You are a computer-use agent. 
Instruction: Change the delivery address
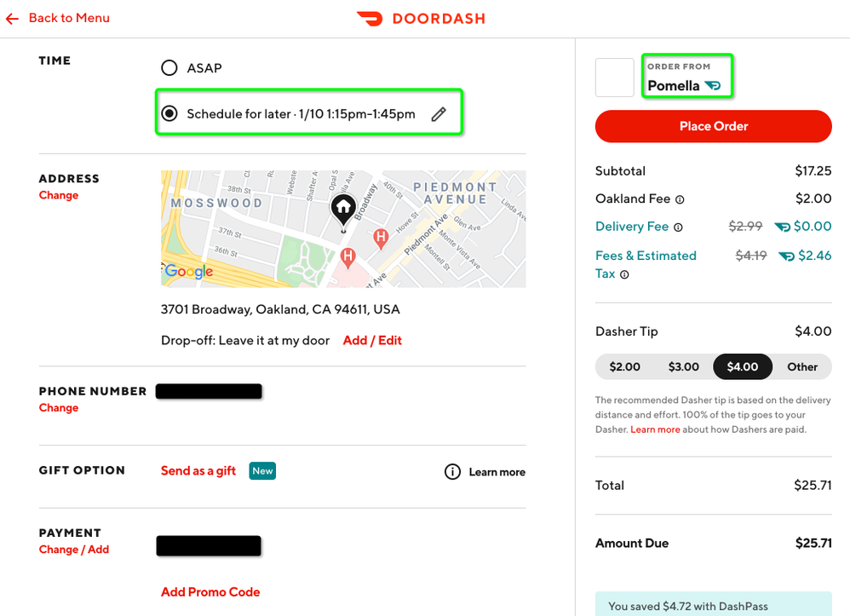tap(59, 195)
